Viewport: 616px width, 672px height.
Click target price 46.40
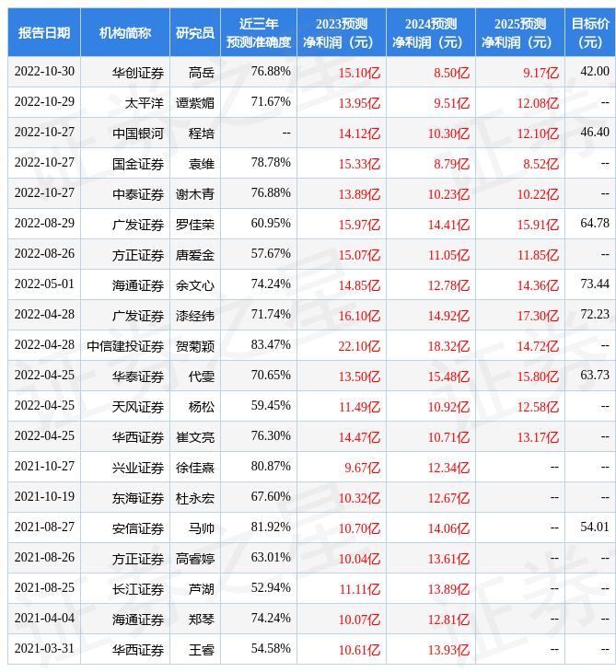pyautogui.click(x=595, y=132)
